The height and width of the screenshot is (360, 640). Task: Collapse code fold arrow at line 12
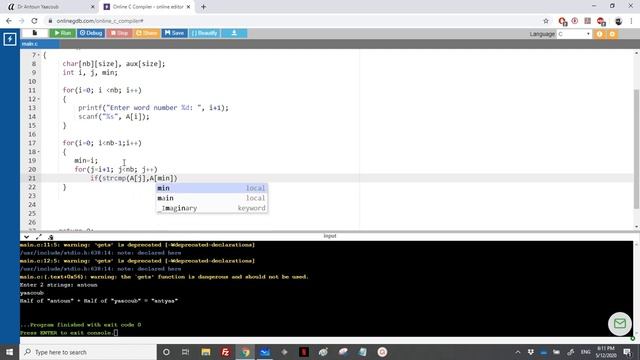coord(39,99)
